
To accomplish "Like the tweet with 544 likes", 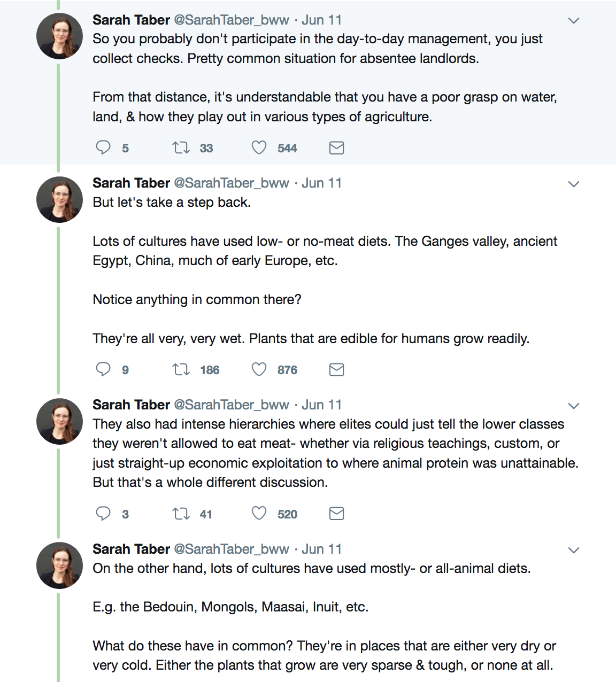I will point(259,148).
